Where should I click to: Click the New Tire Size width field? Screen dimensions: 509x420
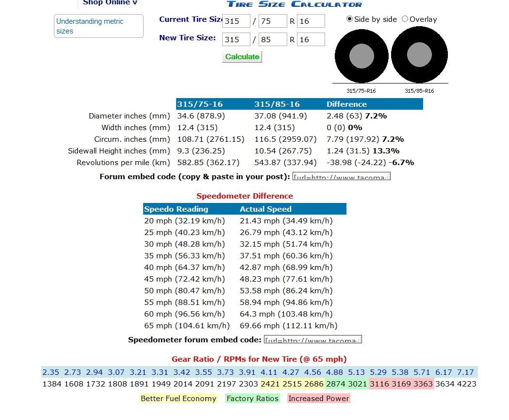[x=236, y=39]
